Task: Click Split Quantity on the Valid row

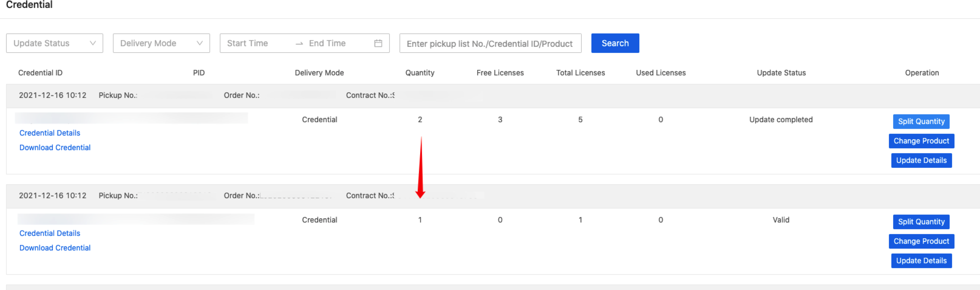Action: pos(921,222)
